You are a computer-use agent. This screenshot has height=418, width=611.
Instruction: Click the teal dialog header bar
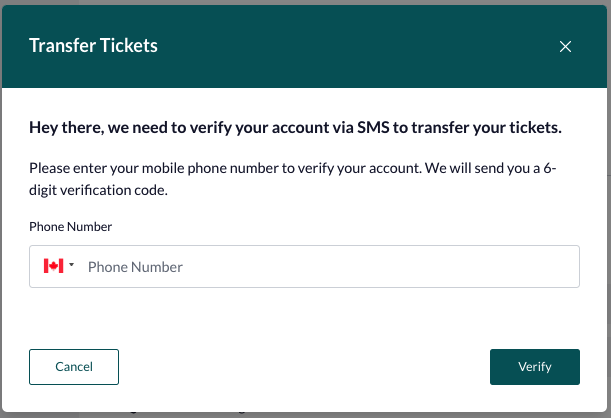(x=304, y=46)
